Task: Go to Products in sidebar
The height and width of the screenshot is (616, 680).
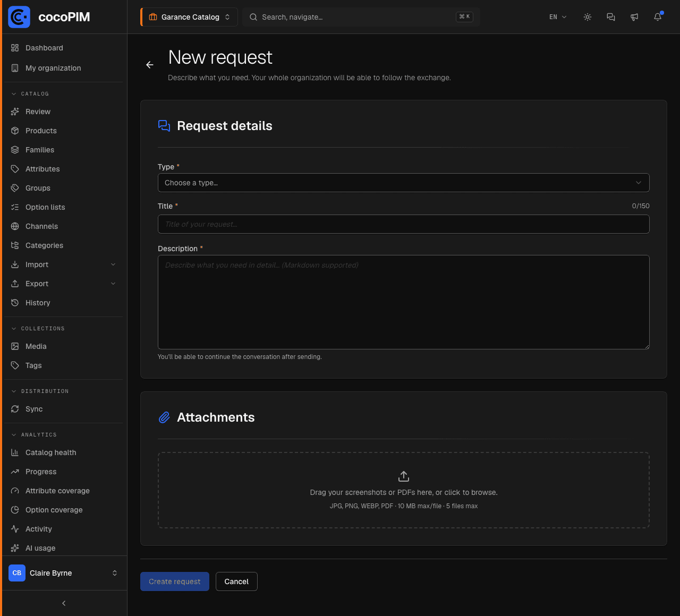Action: pyautogui.click(x=63, y=131)
